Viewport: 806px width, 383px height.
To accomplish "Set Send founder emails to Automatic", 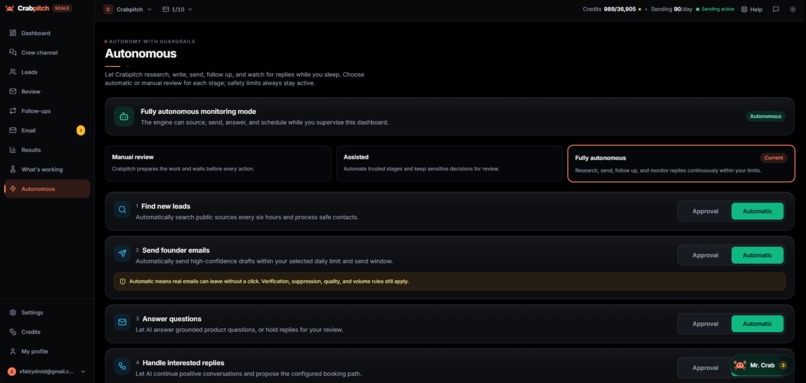I will coord(757,256).
